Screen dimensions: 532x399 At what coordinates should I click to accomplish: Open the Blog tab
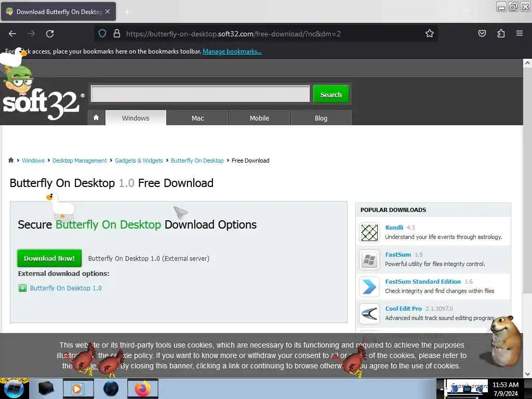(x=321, y=118)
